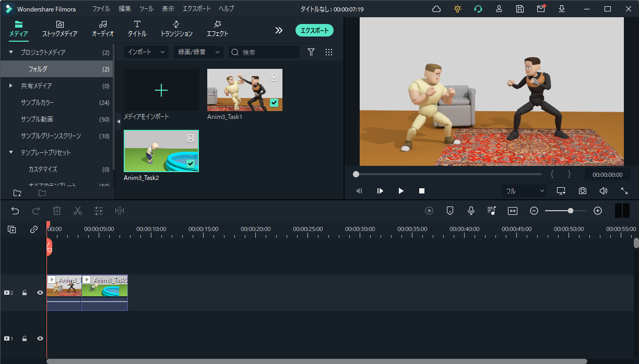This screenshot has width=639, height=364.
Task: Play the preview video
Action: pyautogui.click(x=401, y=191)
